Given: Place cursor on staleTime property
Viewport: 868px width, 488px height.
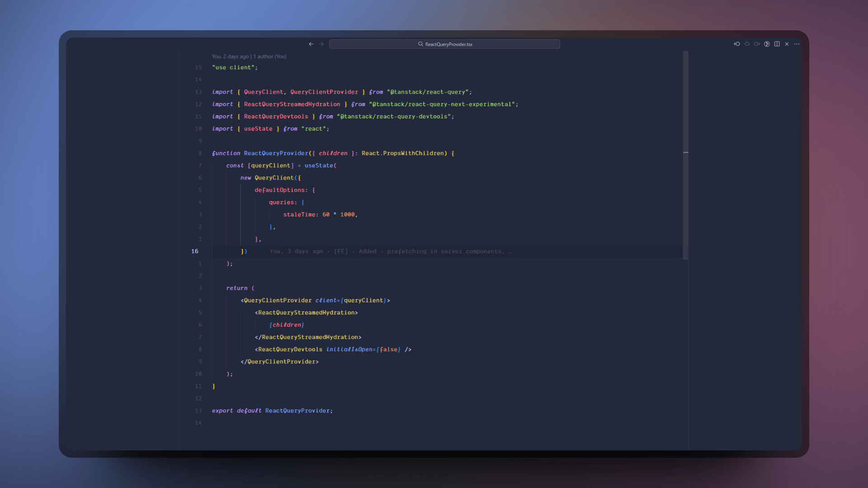Looking at the screenshot, I should pyautogui.click(x=299, y=215).
